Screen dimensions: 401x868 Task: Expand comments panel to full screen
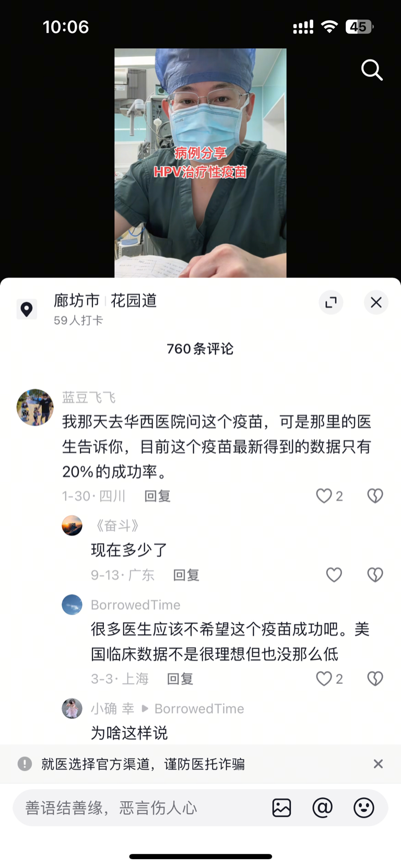pyautogui.click(x=331, y=302)
